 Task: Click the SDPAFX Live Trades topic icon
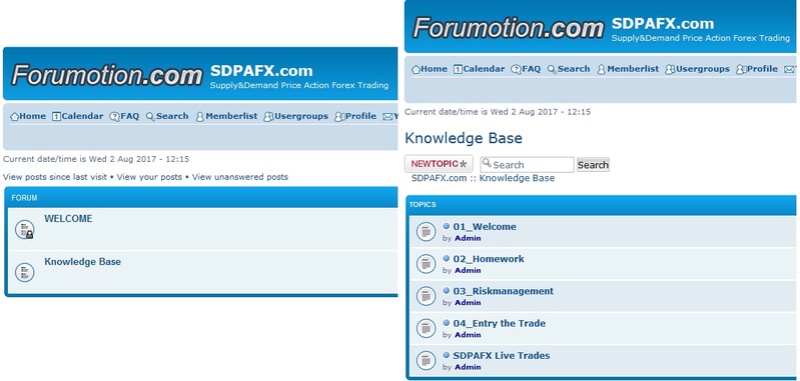point(426,360)
